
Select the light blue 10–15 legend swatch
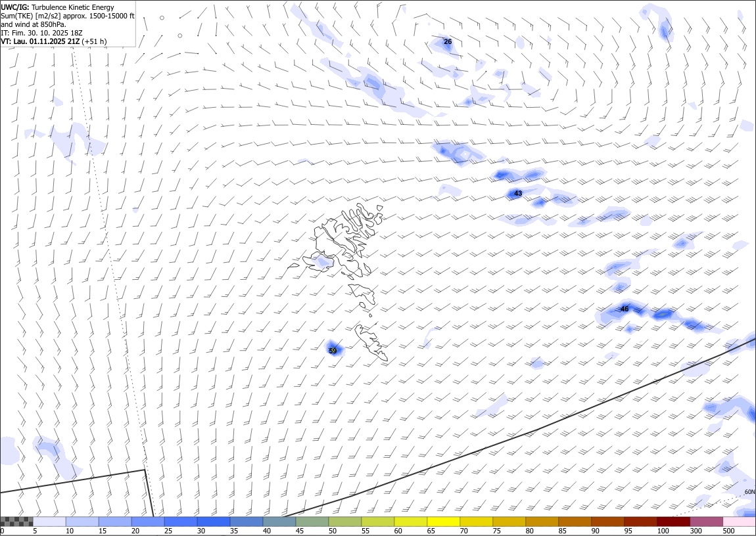[x=82, y=522]
